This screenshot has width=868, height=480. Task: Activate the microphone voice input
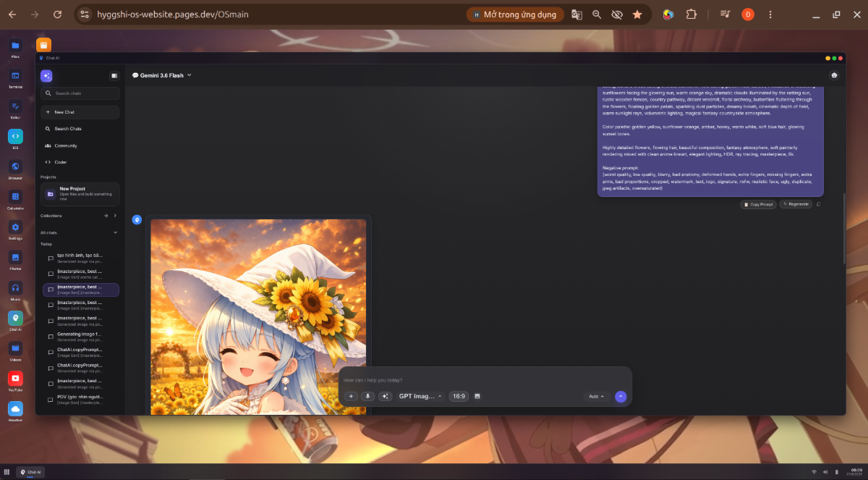(x=368, y=396)
